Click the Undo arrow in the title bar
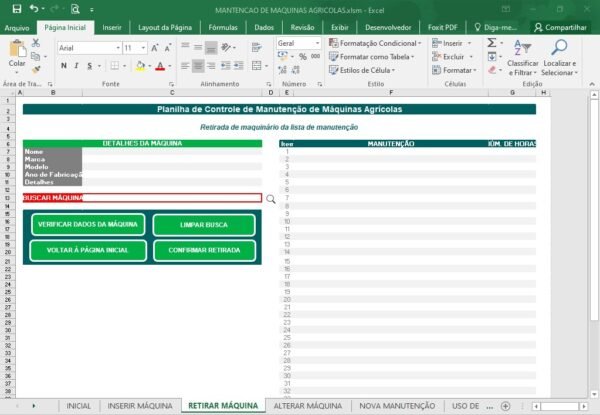 click(x=34, y=8)
